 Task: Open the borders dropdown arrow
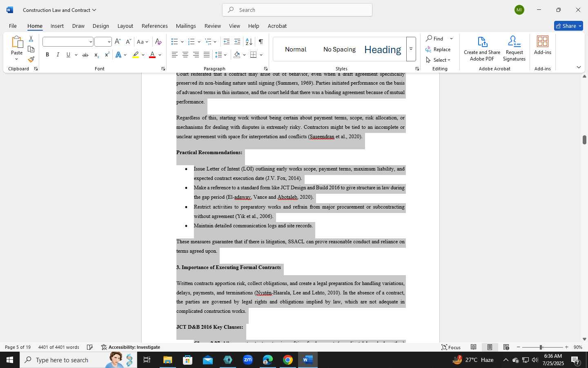tap(261, 55)
